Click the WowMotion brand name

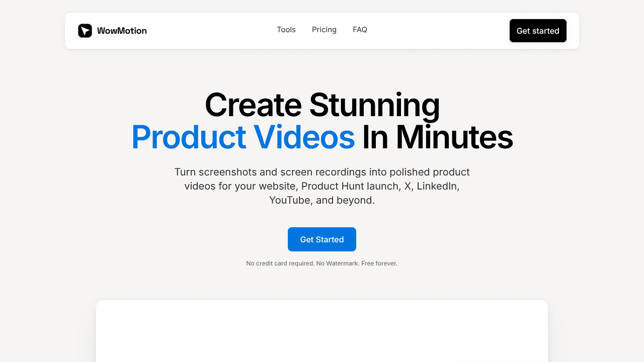[122, 31]
